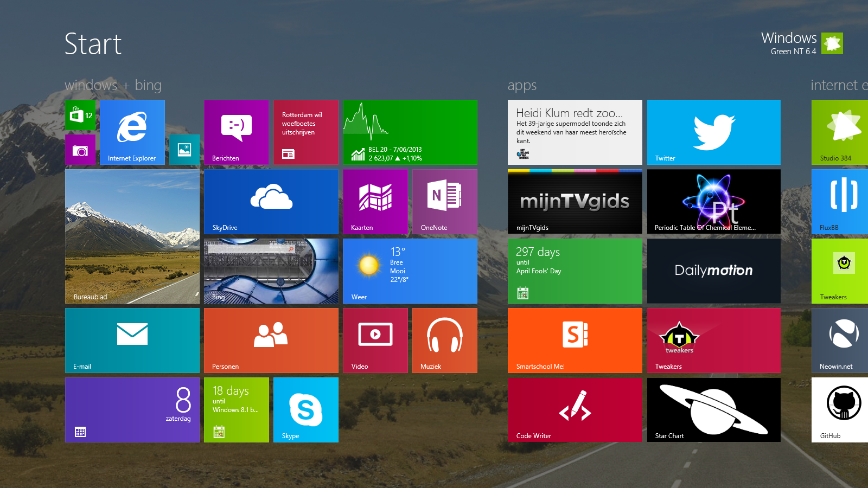This screenshot has width=868, height=488.
Task: Open the GitHub tile
Action: tap(840, 410)
